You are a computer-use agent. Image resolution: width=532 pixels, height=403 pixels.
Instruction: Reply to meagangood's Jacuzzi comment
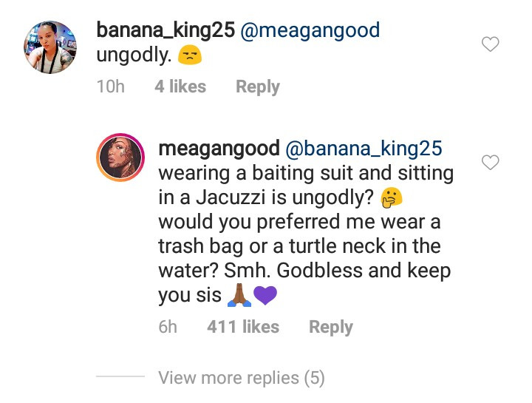[331, 328]
